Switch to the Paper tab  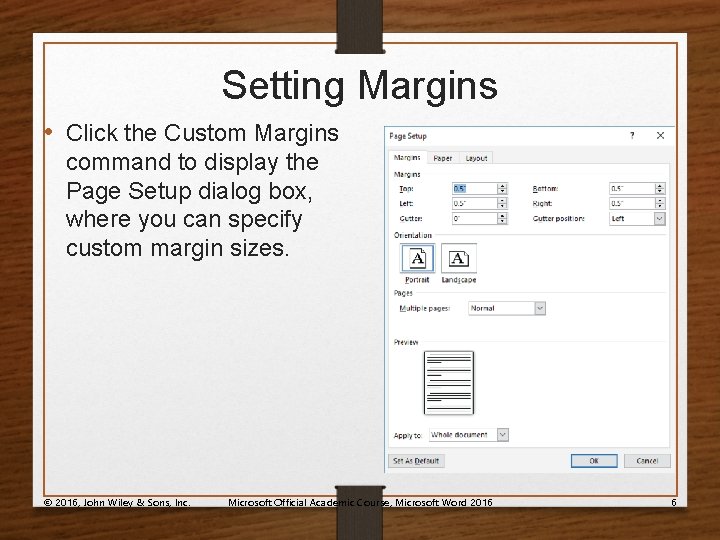pos(443,158)
